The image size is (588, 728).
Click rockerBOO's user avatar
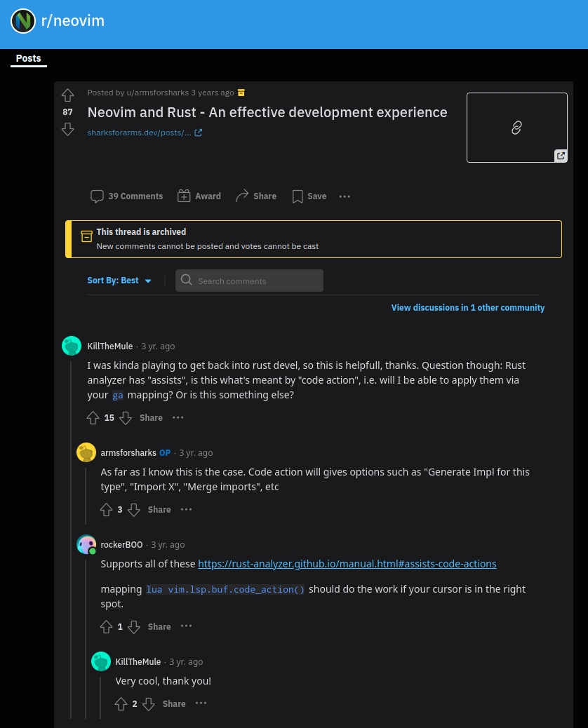point(86,544)
